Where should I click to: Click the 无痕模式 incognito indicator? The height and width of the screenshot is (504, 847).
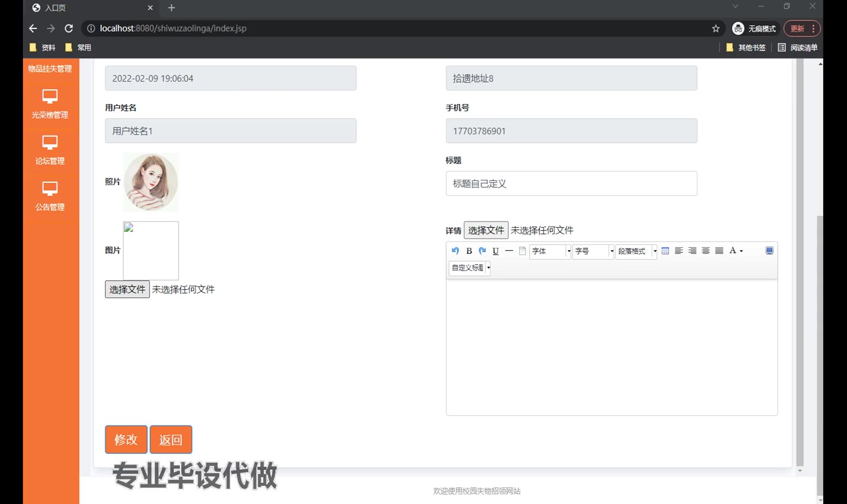[x=755, y=28]
